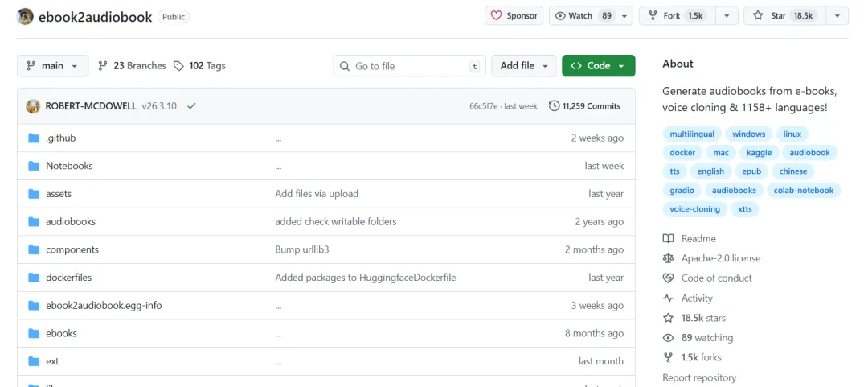Expand the Watch notifications dropdown arrow
This screenshot has height=387, width=868.
point(624,15)
